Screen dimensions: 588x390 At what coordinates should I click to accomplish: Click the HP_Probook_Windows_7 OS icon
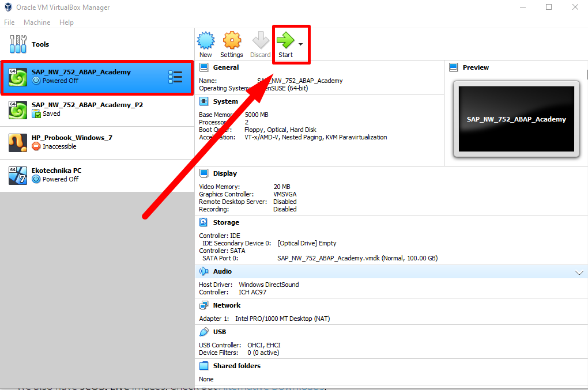coord(18,143)
